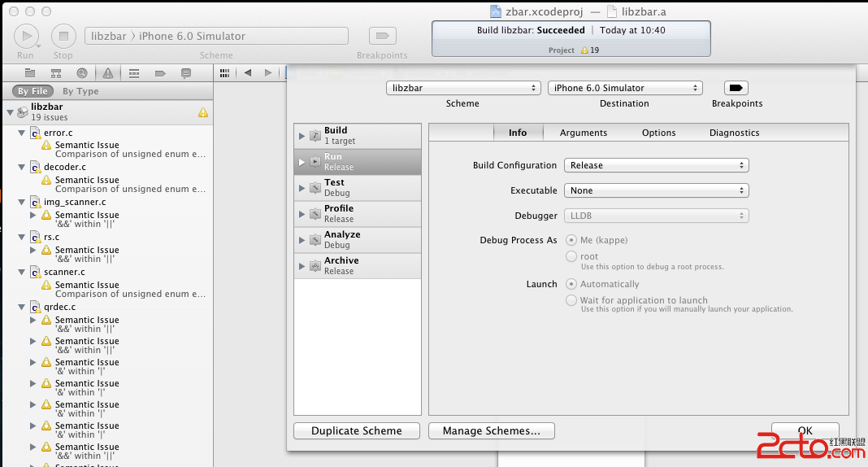This screenshot has height=467, width=868.
Task: Click the Run play button in toolbar
Action: (26, 36)
